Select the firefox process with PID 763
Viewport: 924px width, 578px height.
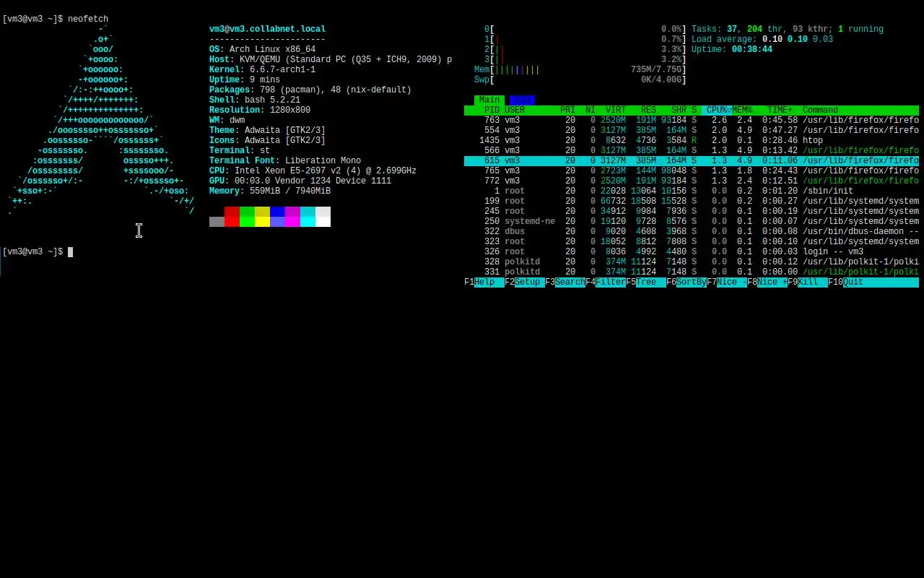click(x=692, y=120)
